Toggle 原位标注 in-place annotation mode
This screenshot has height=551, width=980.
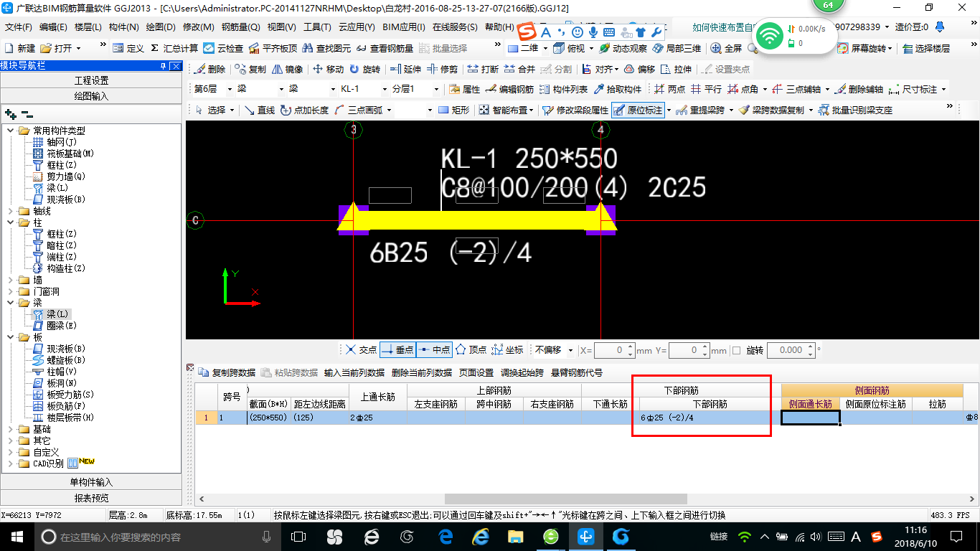coord(638,110)
